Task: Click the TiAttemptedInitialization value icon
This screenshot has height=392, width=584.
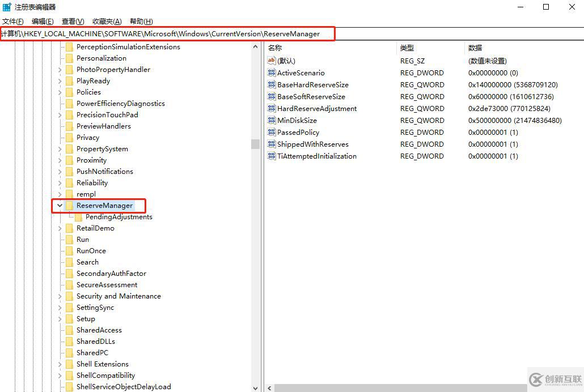Action: pos(272,156)
